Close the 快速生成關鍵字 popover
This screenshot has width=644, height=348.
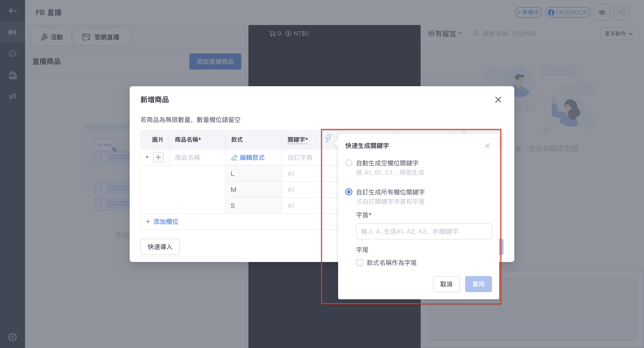coord(487,146)
